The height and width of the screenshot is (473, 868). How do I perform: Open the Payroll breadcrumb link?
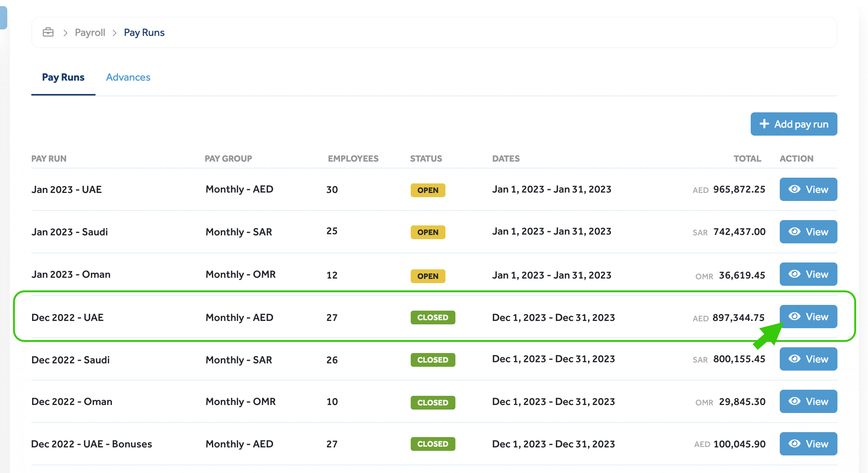click(x=90, y=32)
